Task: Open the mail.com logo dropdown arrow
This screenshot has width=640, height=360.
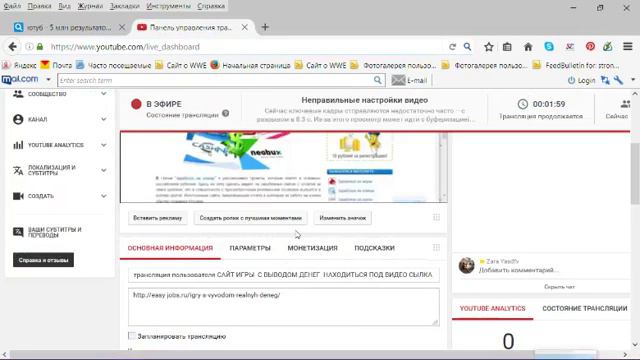Action: [x=48, y=80]
